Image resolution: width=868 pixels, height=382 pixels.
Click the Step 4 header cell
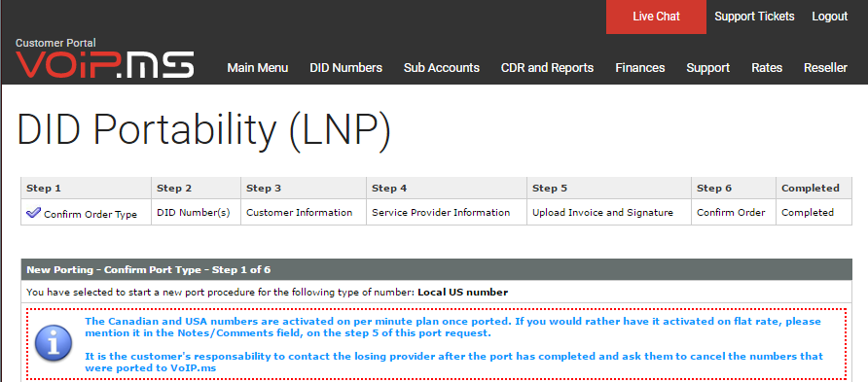pyautogui.click(x=447, y=188)
